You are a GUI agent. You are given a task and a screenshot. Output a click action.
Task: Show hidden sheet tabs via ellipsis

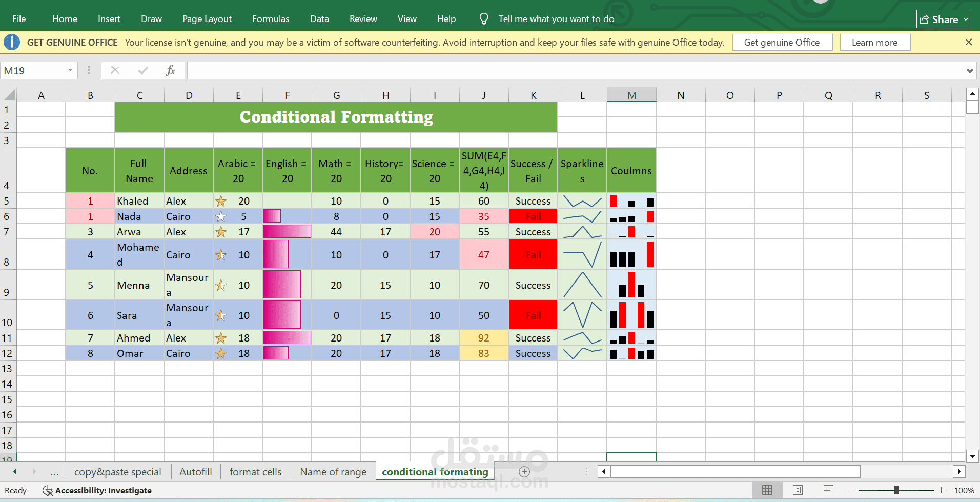click(54, 472)
